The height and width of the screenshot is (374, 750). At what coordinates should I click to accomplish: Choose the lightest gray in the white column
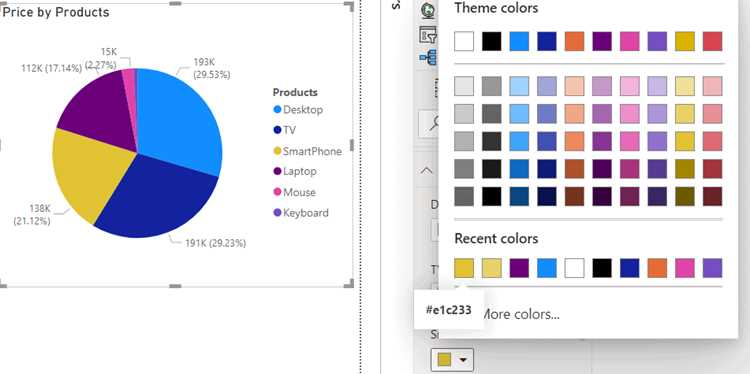tap(464, 86)
